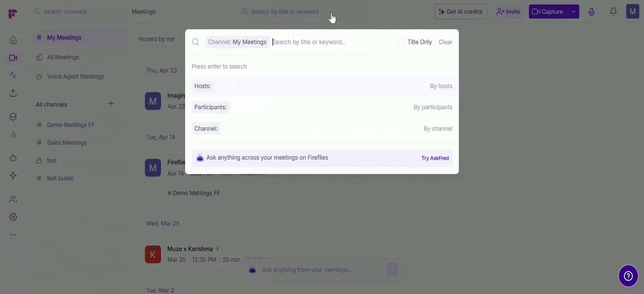Click the send arrow in Ask anything bar
This screenshot has width=644, height=294.
(392, 270)
